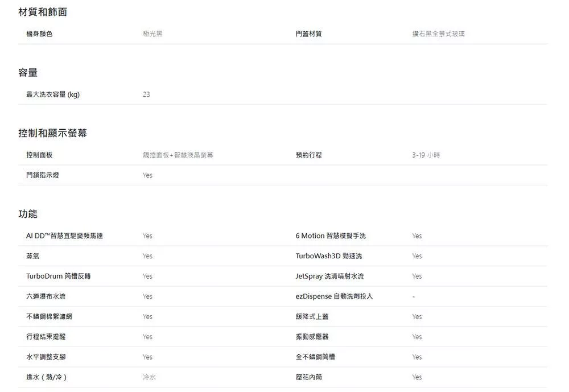The width and height of the screenshot is (569, 392).
Task: Select the ezDispense 自動洗劑投入 label
Action: pyautogui.click(x=334, y=296)
